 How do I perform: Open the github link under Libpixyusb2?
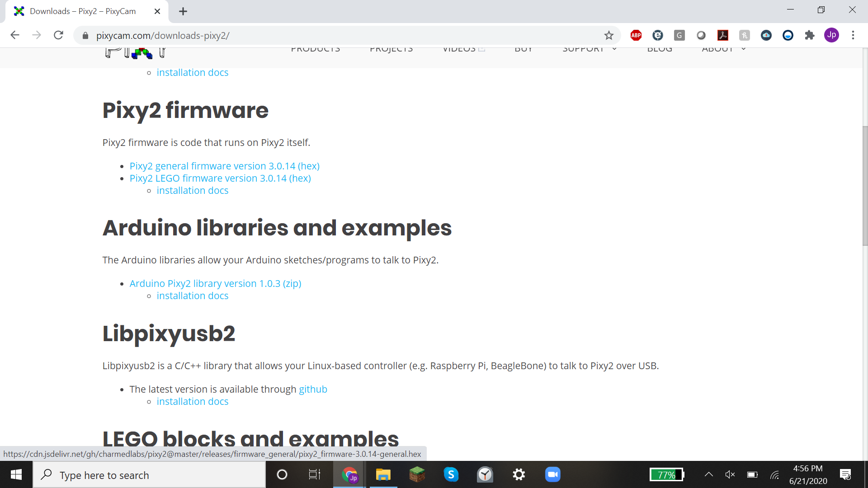(313, 389)
